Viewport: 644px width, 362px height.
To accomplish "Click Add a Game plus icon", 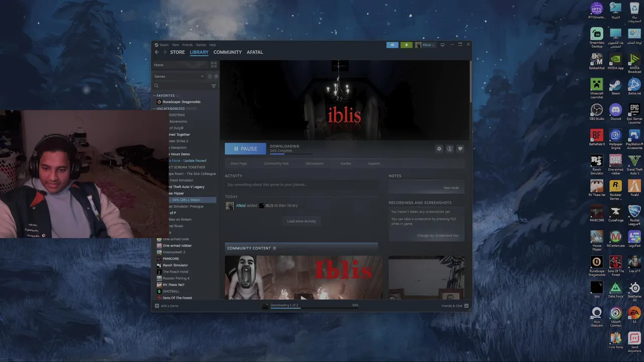I will [157, 306].
